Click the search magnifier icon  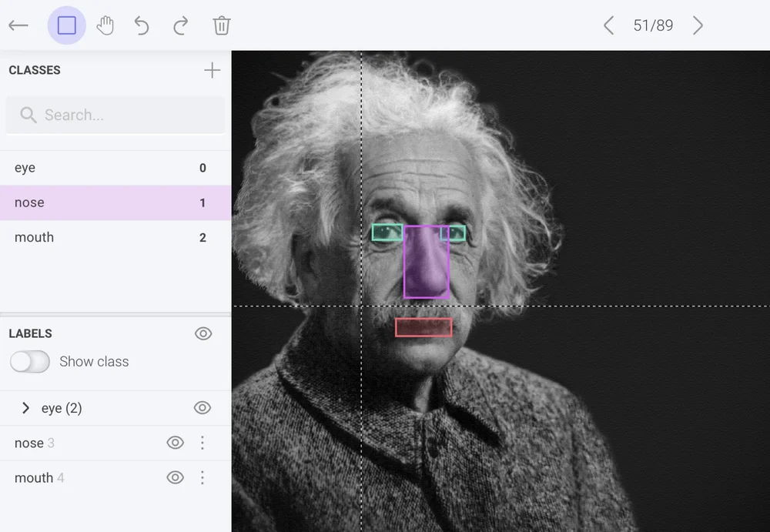coord(28,115)
